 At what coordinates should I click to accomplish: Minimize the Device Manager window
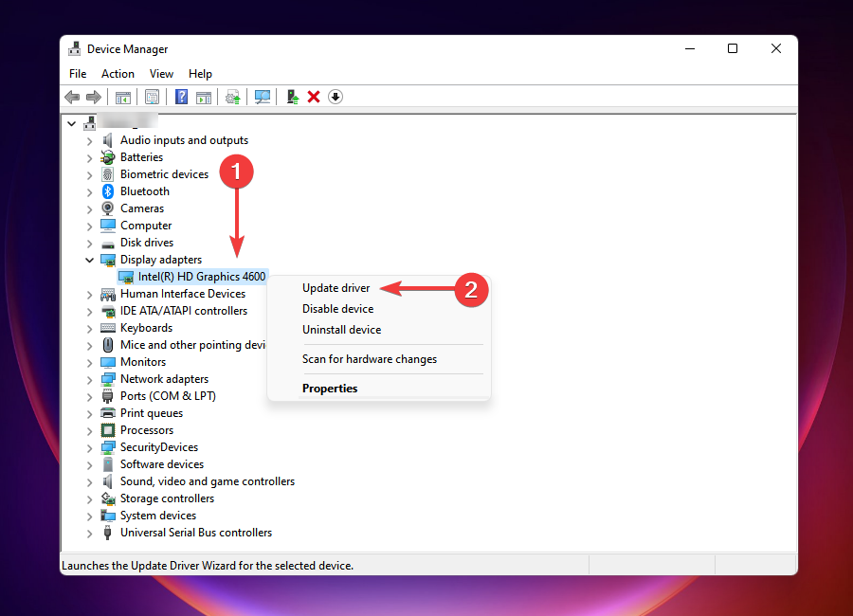click(x=690, y=48)
